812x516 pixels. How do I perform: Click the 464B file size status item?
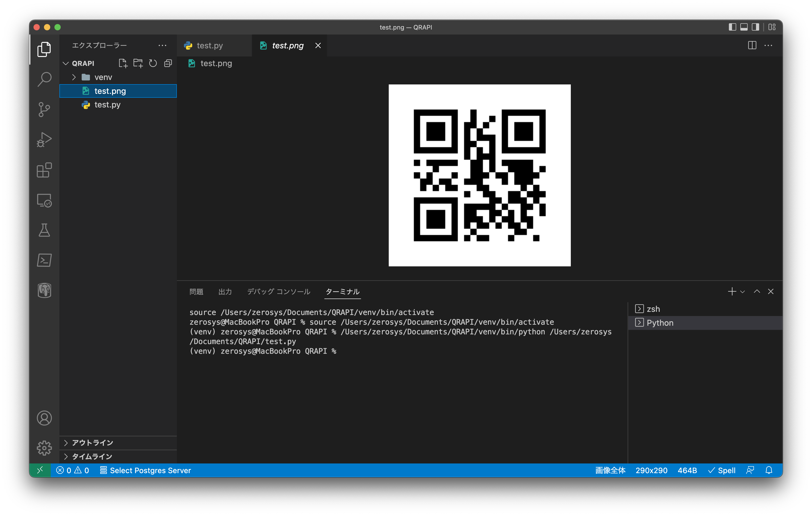tap(687, 470)
